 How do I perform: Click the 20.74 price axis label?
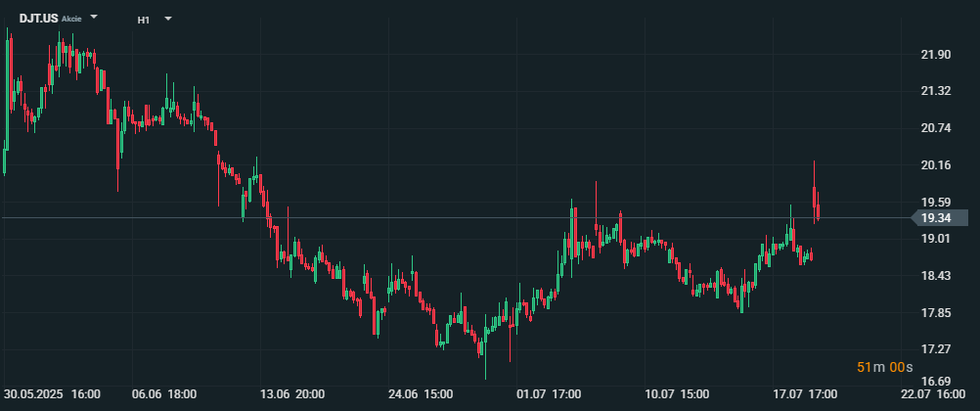(936, 128)
